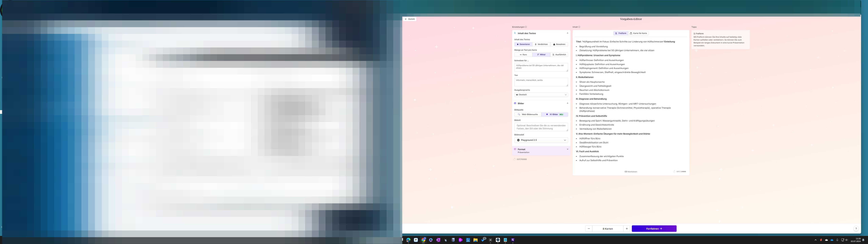
Task: Switch to the Karte für Karte tab
Action: (638, 33)
